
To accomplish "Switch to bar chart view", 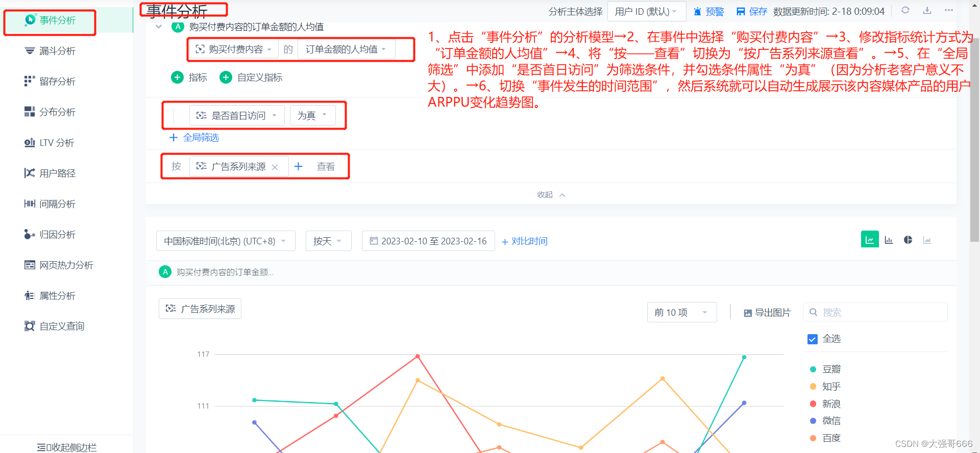I will coord(889,240).
